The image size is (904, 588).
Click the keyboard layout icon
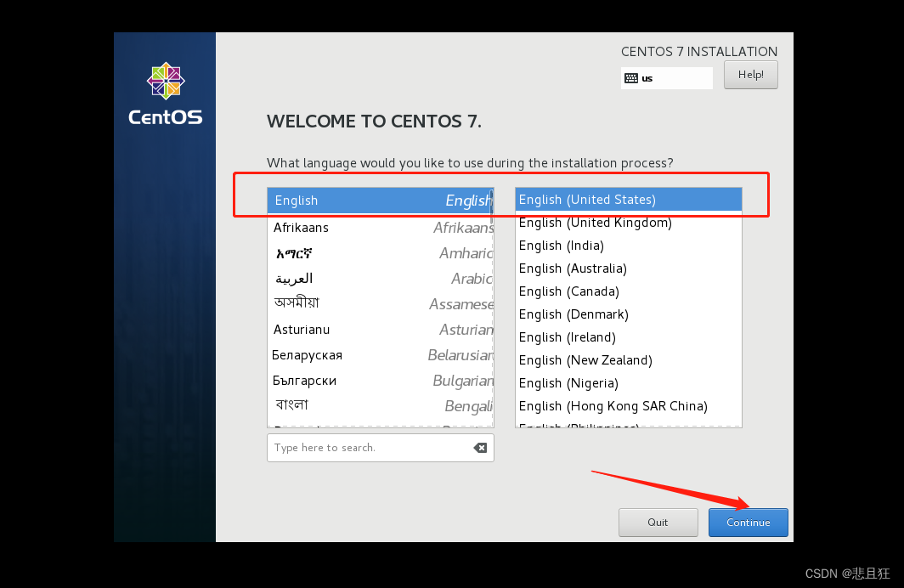click(x=631, y=78)
